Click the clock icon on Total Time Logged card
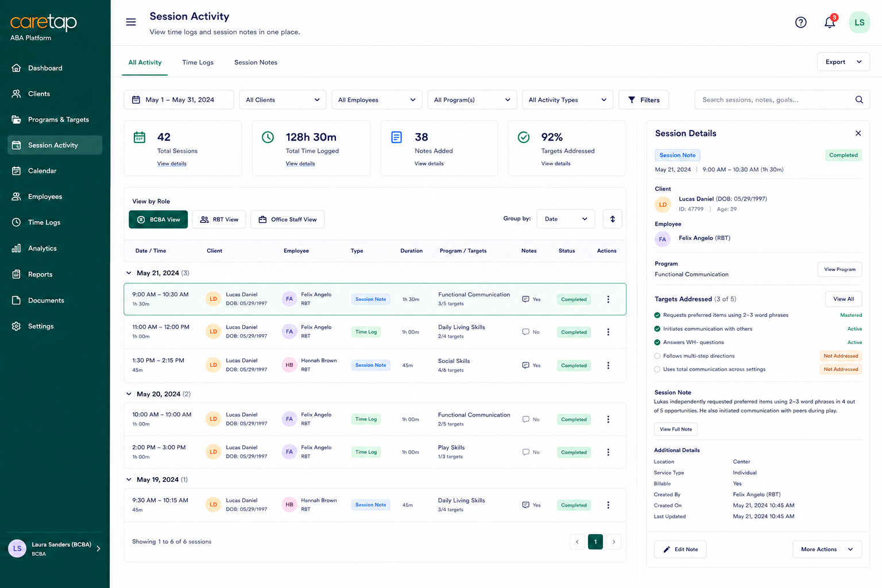The height and width of the screenshot is (588, 882). pyautogui.click(x=268, y=137)
